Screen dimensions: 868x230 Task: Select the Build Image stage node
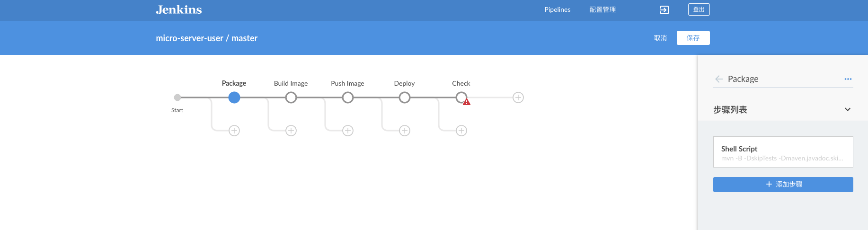point(291,97)
